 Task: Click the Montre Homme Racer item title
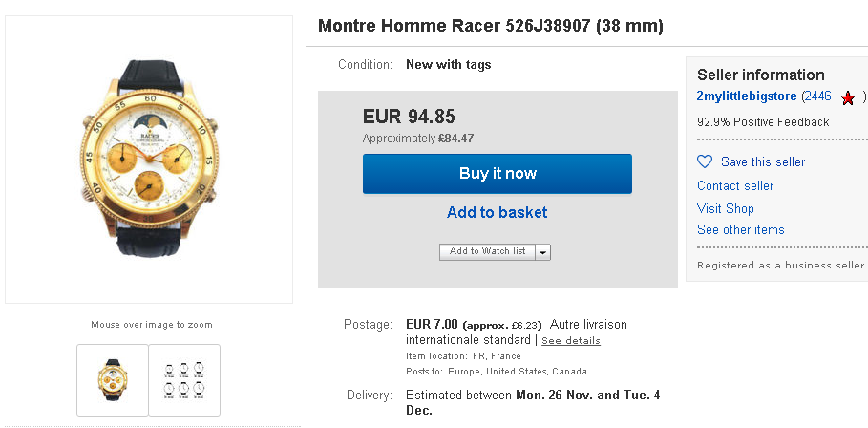(491, 26)
